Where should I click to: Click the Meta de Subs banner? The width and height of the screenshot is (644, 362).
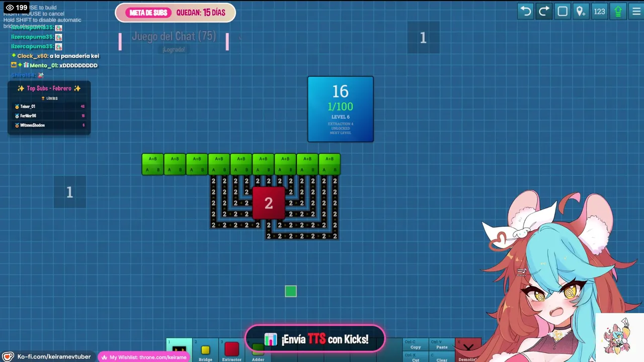coord(175,13)
